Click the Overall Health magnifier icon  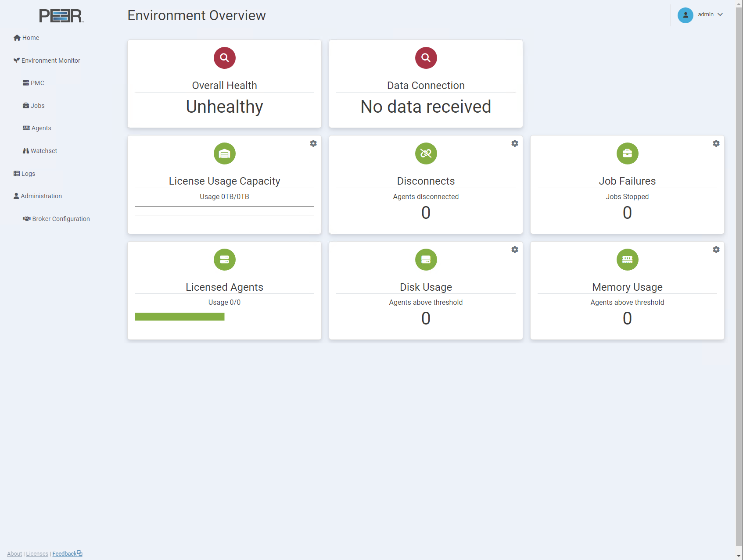(x=224, y=57)
